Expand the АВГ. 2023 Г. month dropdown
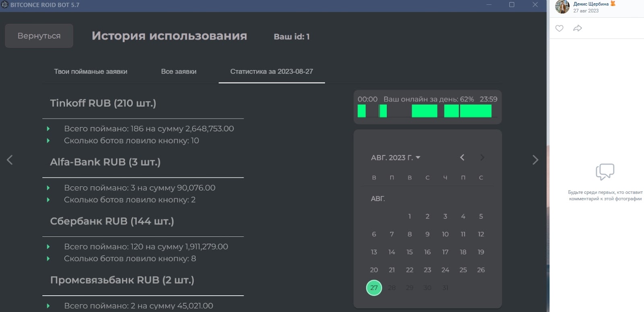Viewport: 644px width, 312px height. 396,158
